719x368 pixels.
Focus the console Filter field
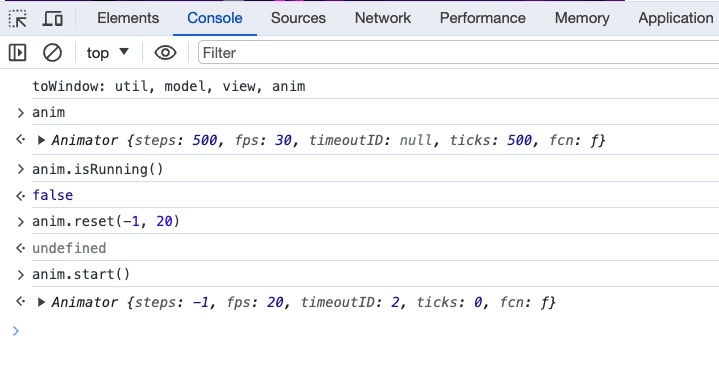coord(459,53)
